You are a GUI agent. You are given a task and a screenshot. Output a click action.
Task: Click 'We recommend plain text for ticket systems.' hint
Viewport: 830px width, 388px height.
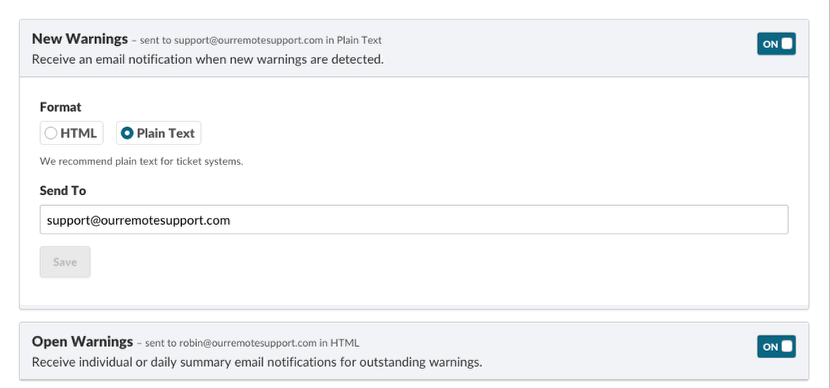(x=141, y=161)
